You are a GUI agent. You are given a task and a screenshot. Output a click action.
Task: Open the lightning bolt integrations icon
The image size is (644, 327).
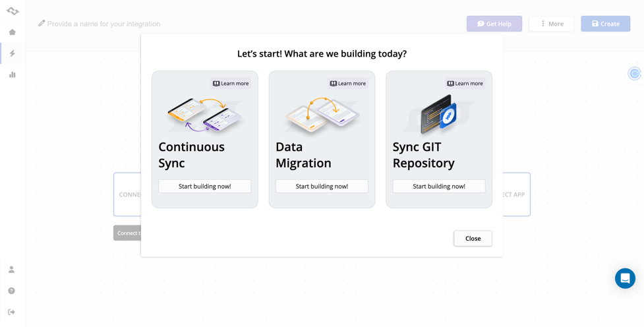pos(12,53)
